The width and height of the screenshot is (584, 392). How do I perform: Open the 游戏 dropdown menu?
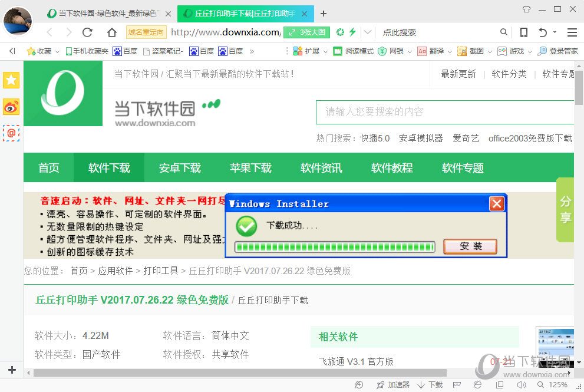pos(515,51)
